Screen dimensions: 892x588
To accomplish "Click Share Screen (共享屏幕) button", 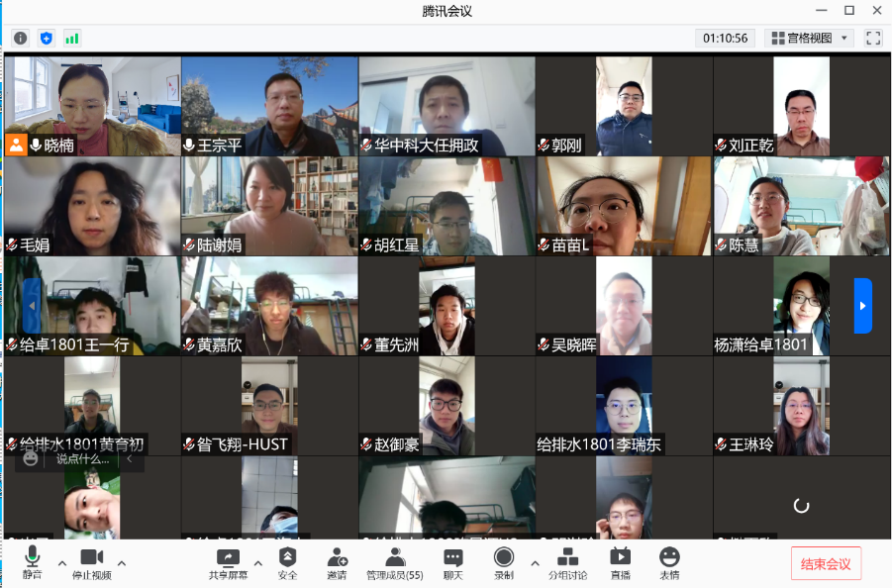I will 228,563.
